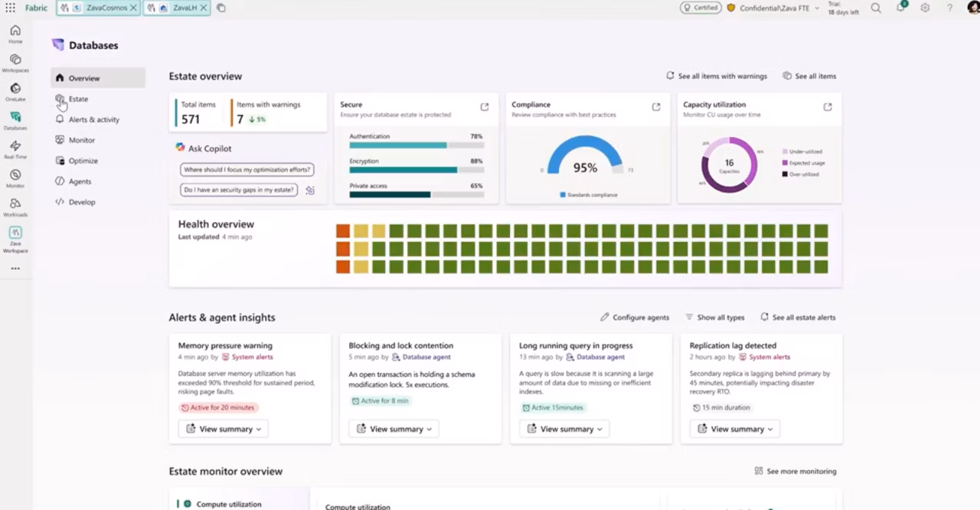The image size is (980, 510).
Task: Expand View summary for Replication lag detected
Action: tap(735, 429)
